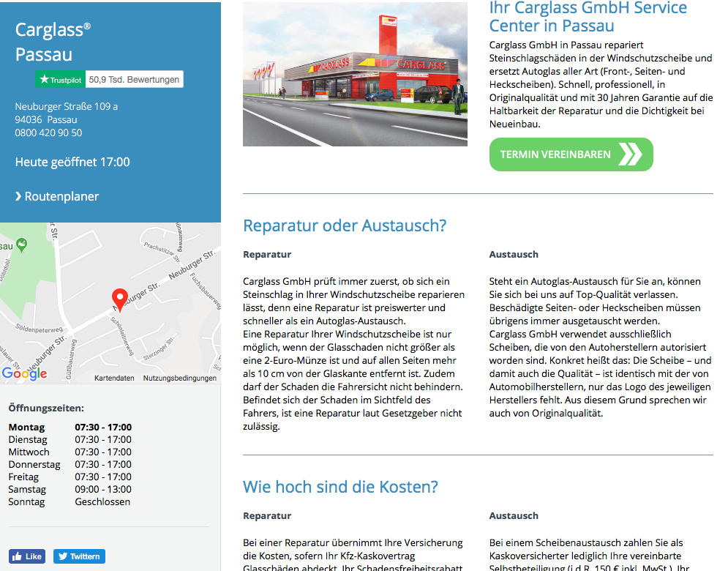Screen dimensions: 728x571
Task: Click the Google logo on the map
Action: click(25, 373)
